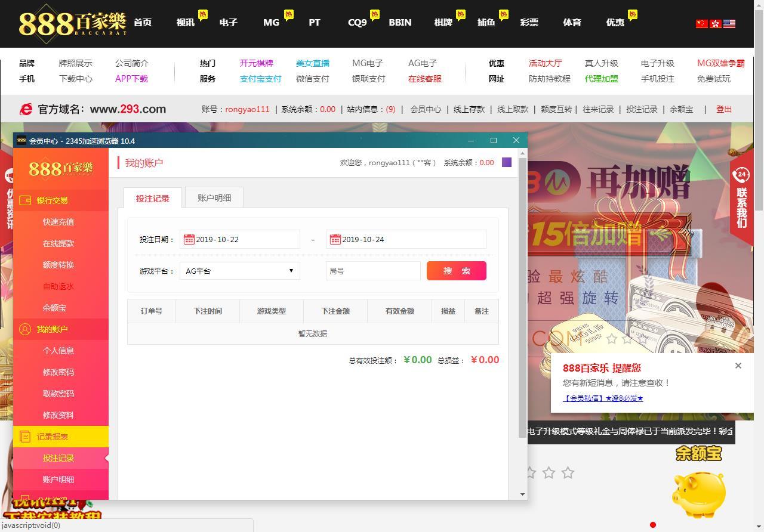
Task: Click the US flag language icon
Action: [x=729, y=23]
